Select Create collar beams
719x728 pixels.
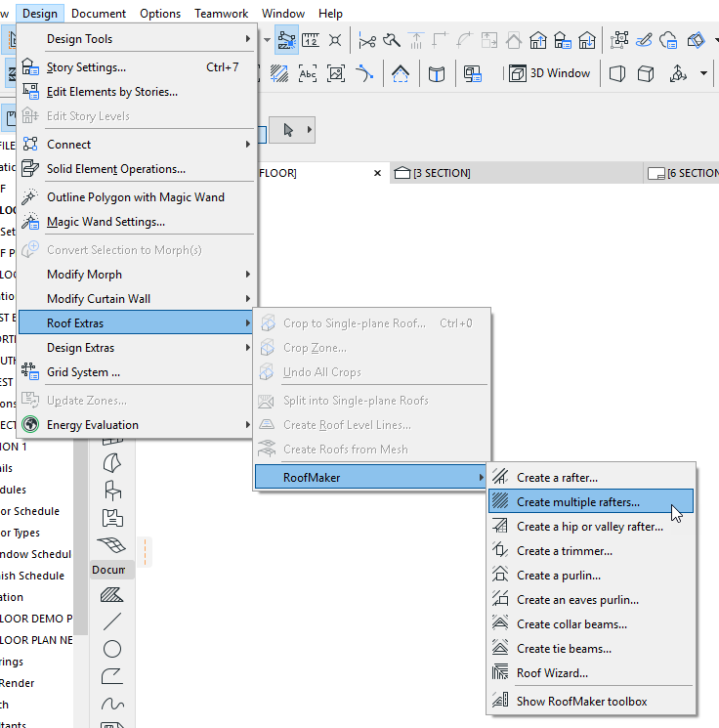coord(591,624)
